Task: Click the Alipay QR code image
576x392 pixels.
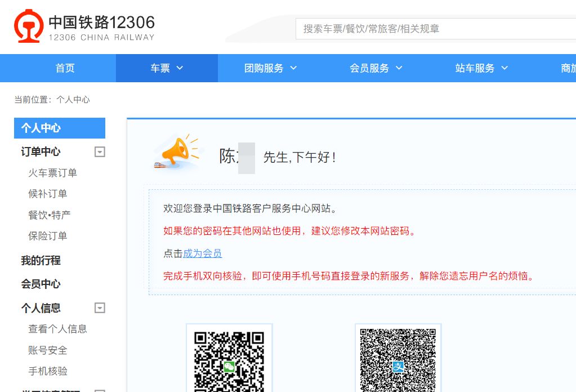Action: pos(398,359)
